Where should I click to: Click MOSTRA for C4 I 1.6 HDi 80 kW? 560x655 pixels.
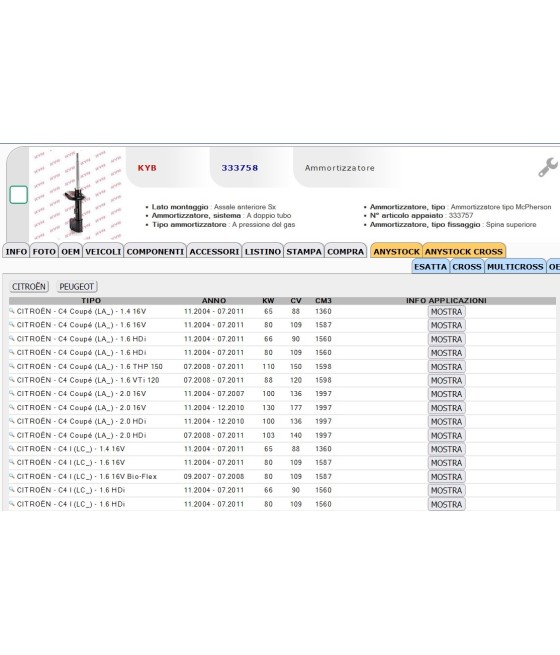(446, 504)
